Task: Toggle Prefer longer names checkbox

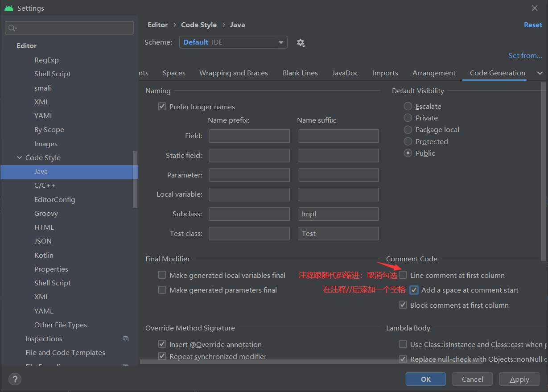Action: [x=162, y=107]
